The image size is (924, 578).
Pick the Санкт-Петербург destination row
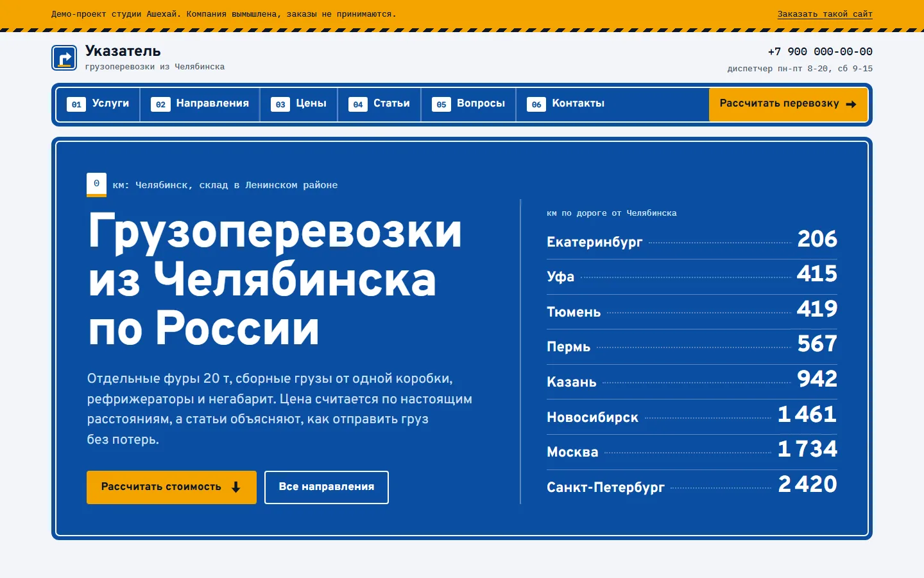pyautogui.click(x=692, y=487)
